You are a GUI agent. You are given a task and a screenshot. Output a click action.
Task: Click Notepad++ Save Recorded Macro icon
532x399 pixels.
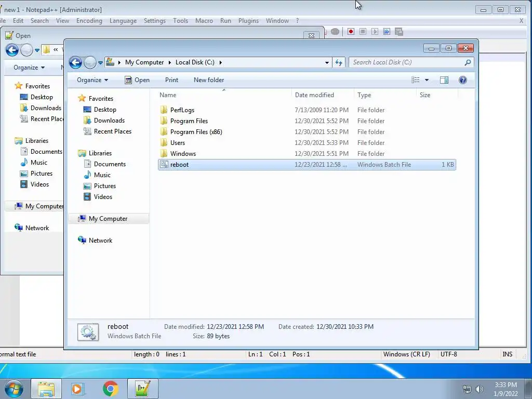coord(399,32)
